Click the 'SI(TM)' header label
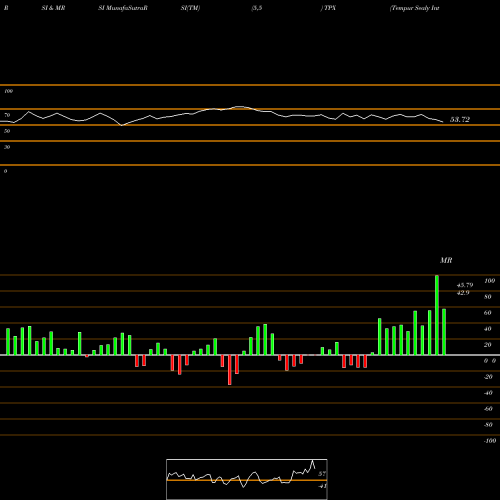Screen dimensions: 500x500 tap(190, 8)
